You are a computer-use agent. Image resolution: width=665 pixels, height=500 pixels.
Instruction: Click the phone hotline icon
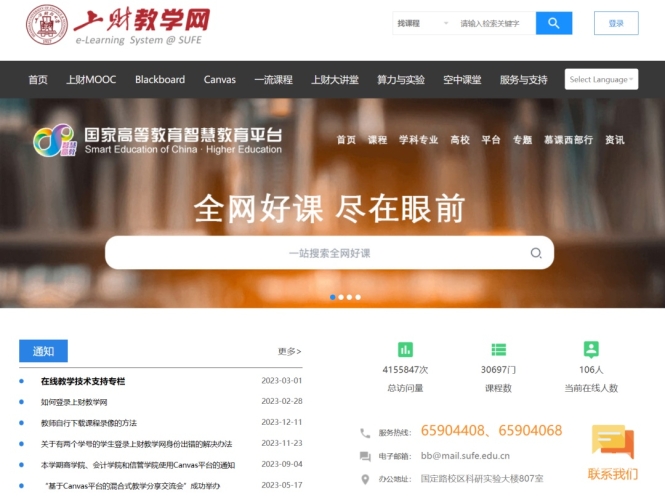(365, 433)
